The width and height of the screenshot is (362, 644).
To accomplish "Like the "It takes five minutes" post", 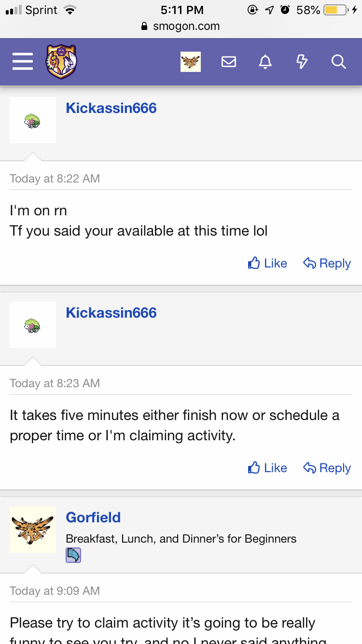I will click(267, 468).
